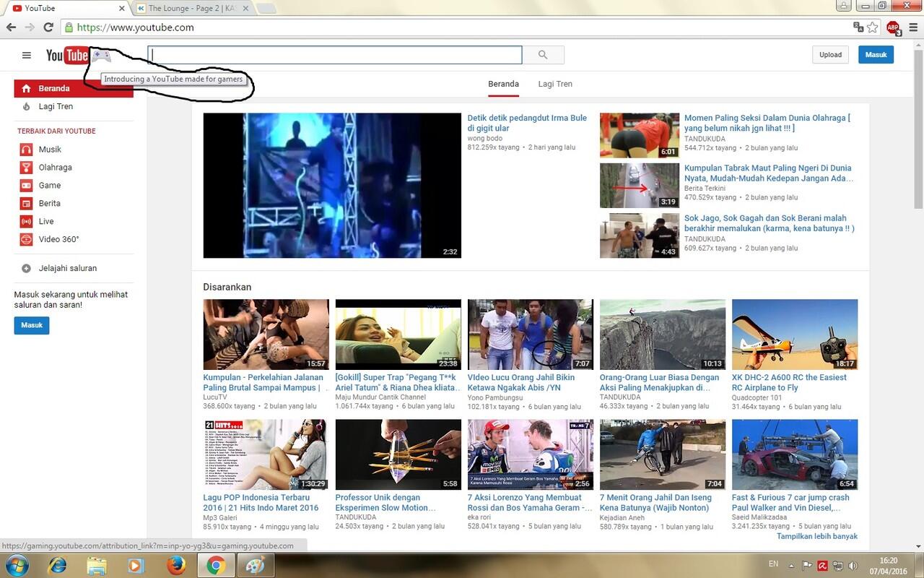Screen dimensions: 924x578
Task: Open Firefox from the taskbar
Action: (x=175, y=565)
